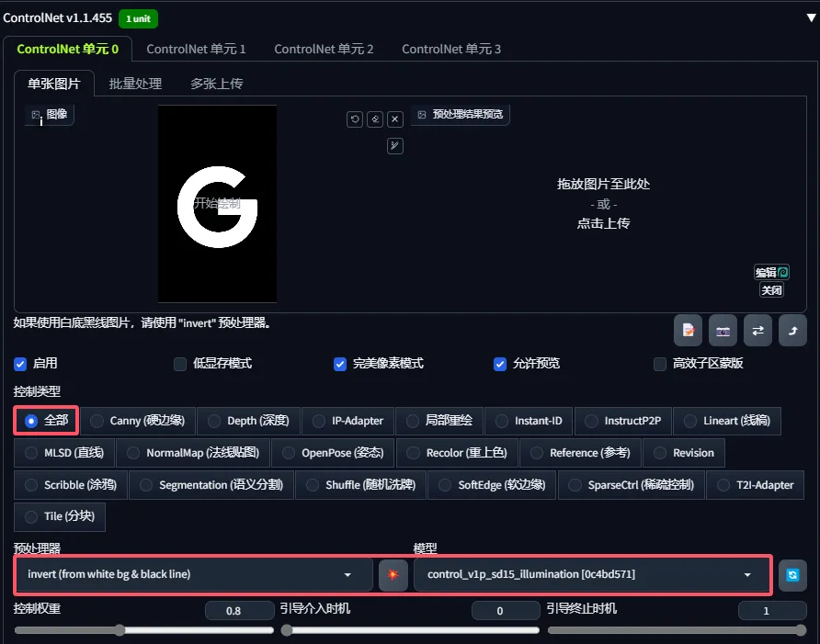820x644 pixels.
Task: Click the X icon to remove image
Action: pyautogui.click(x=395, y=119)
